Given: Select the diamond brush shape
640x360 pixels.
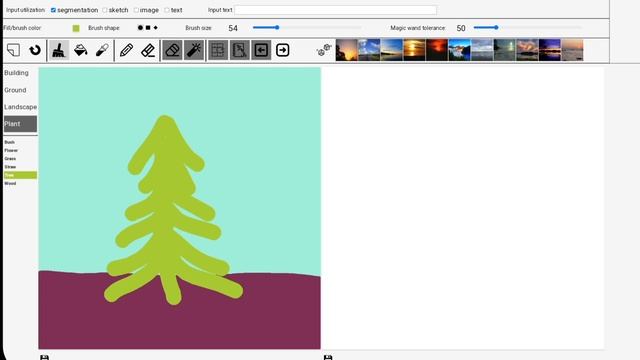Looking at the screenshot, I should pyautogui.click(x=156, y=28).
